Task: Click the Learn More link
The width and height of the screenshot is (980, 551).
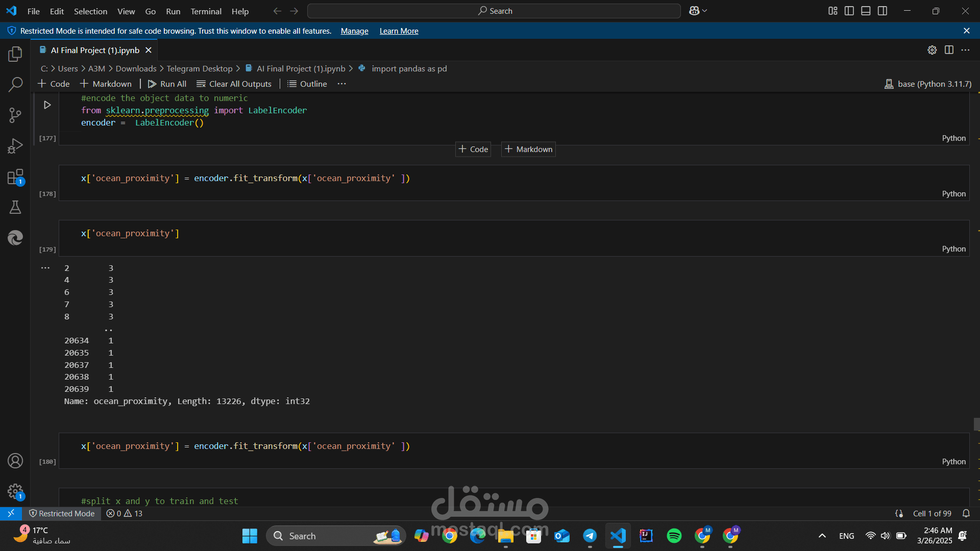Action: pyautogui.click(x=399, y=31)
